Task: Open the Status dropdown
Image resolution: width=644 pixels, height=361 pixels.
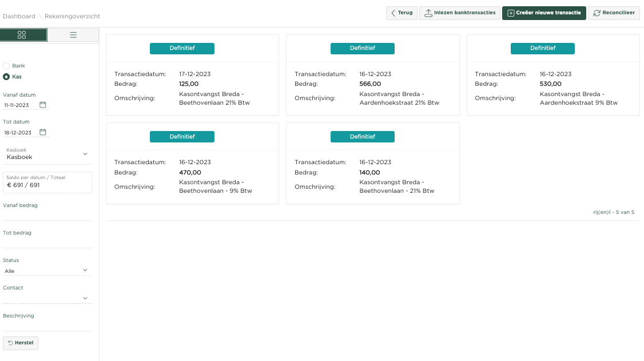Action: click(47, 271)
